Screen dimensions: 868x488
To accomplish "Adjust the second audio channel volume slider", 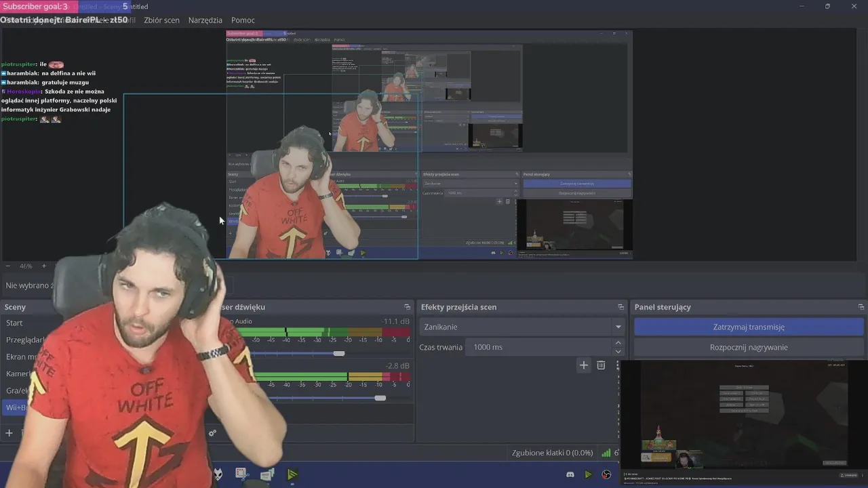I will [x=380, y=398].
